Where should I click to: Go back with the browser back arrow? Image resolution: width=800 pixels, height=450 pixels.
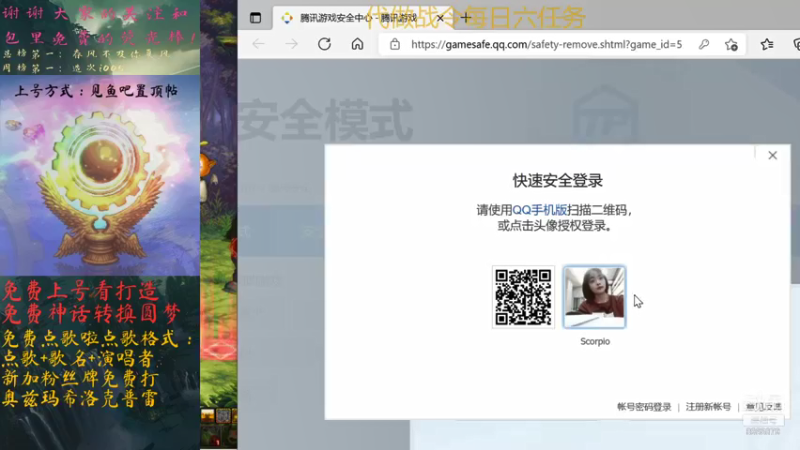[259, 44]
